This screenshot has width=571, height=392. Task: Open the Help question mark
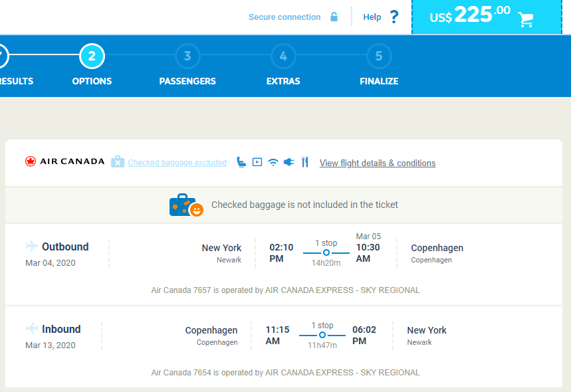[x=394, y=17]
